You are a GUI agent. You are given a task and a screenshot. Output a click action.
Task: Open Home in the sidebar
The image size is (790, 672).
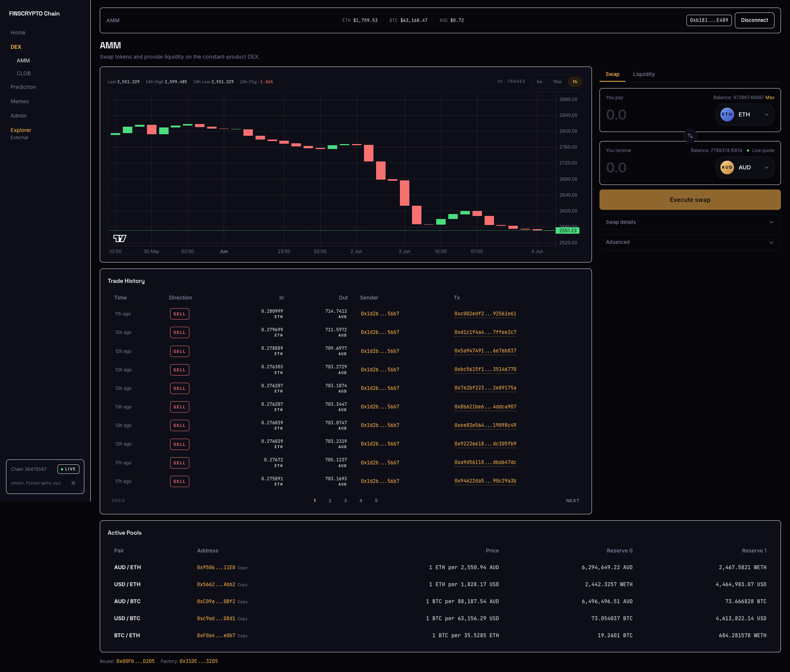tap(18, 33)
